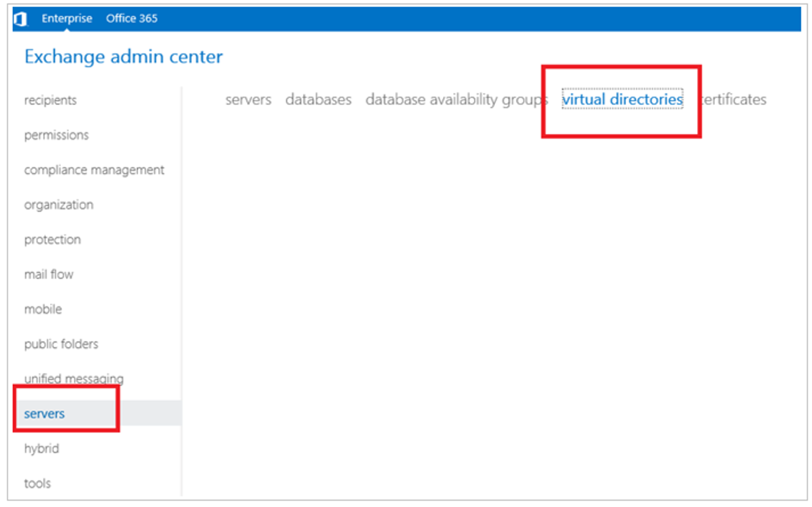
Task: Select public folders in the sidebar
Action: [61, 344]
